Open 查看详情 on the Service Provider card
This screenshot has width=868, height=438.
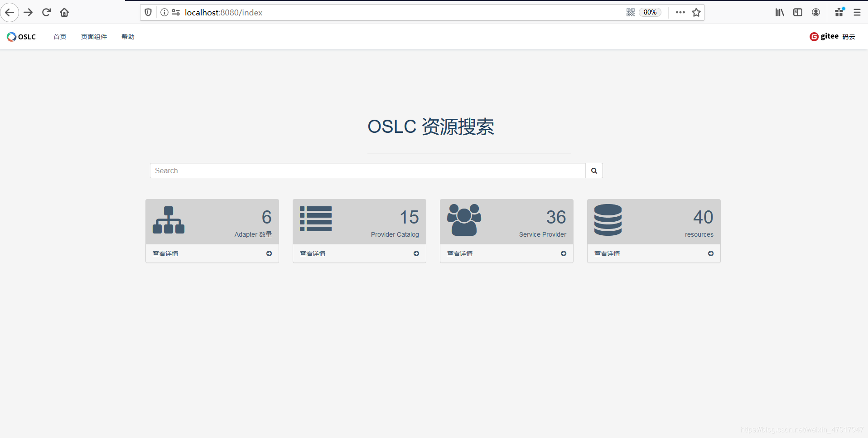tap(460, 253)
